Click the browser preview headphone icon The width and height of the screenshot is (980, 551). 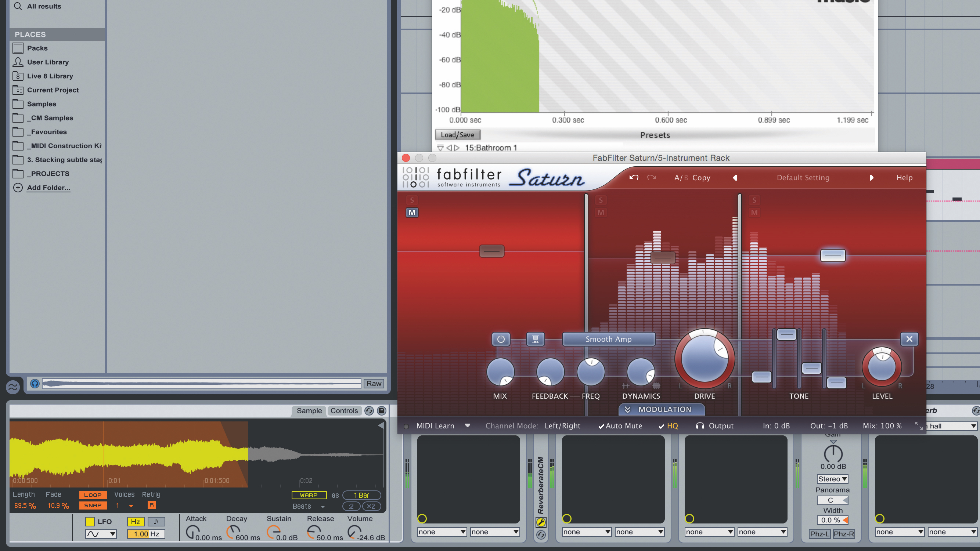point(35,383)
